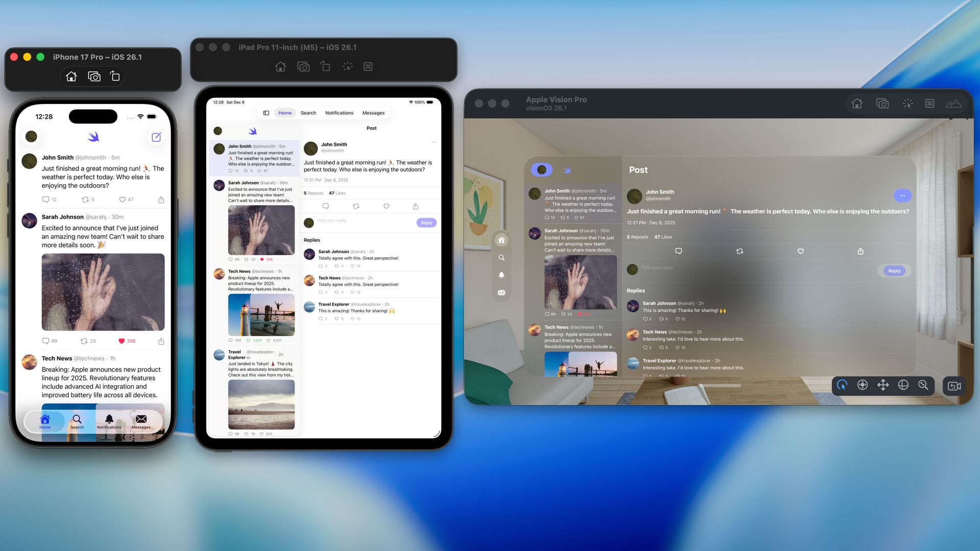The image size is (980, 551).
Task: Select the zoom magnifier tool in Vision Pro controls
Action: tap(923, 385)
